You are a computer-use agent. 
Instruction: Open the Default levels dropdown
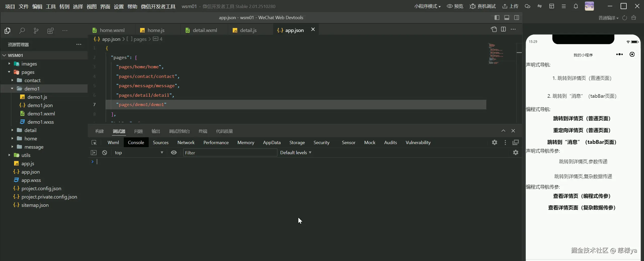(x=296, y=153)
